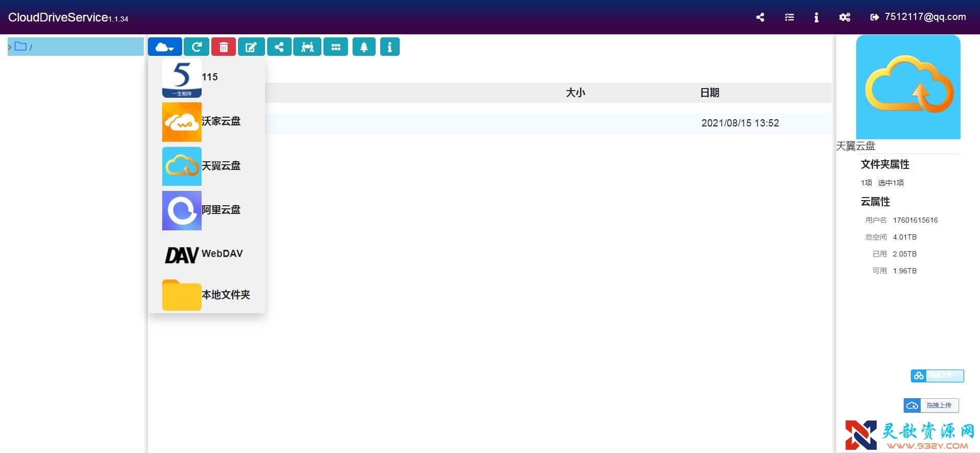The width and height of the screenshot is (980, 453).
Task: Click the 总空间 value 4.01TB
Action: [x=904, y=237]
